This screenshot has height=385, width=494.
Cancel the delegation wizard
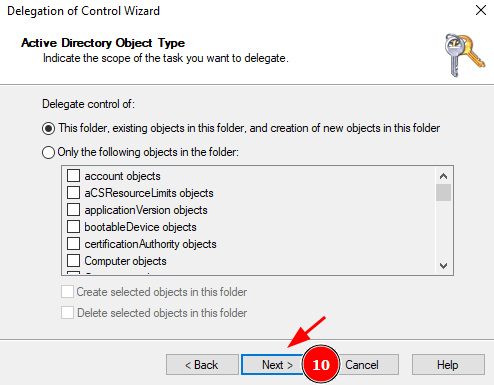pos(362,364)
